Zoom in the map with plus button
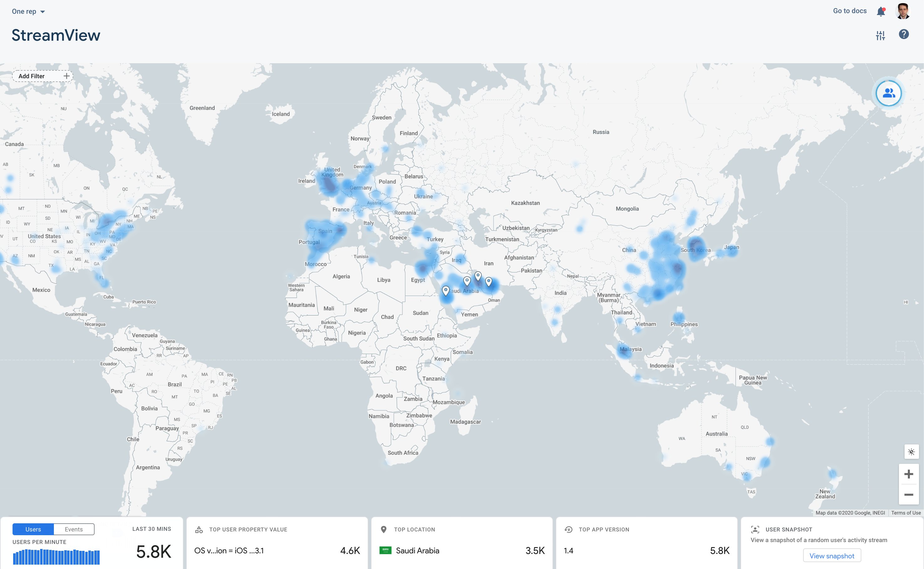The width and height of the screenshot is (924, 569). (x=909, y=474)
